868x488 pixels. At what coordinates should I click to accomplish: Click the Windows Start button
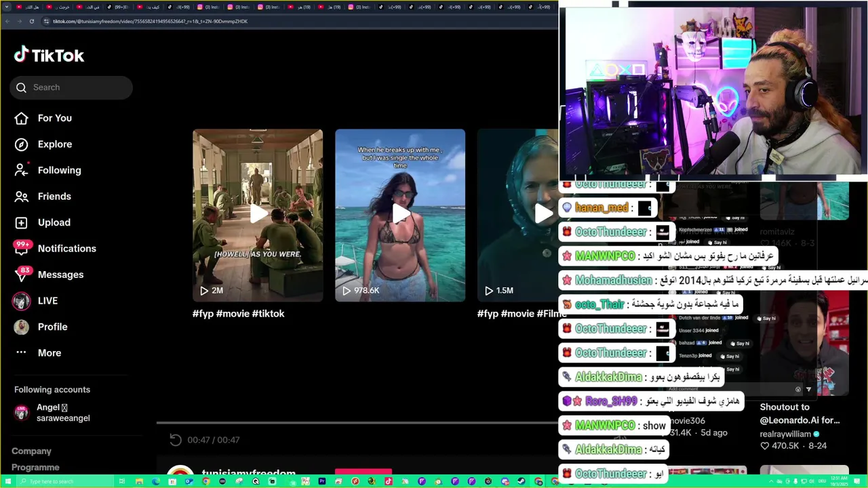coord(7,481)
